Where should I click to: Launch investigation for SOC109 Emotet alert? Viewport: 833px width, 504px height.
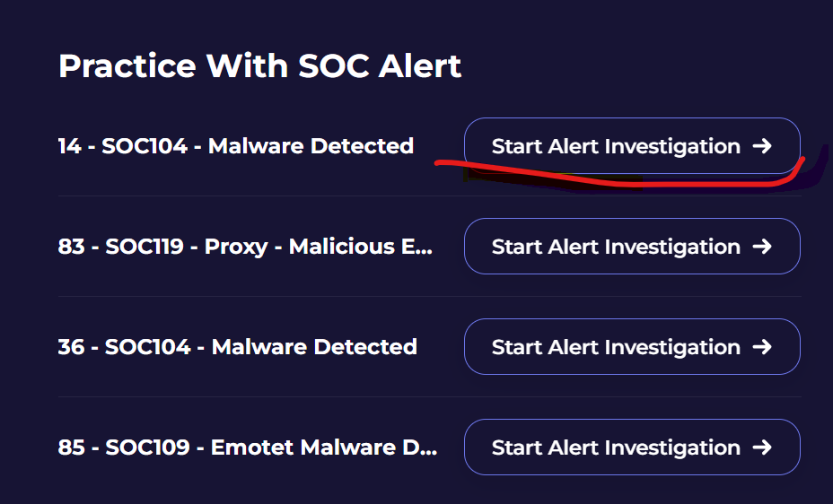click(x=616, y=448)
